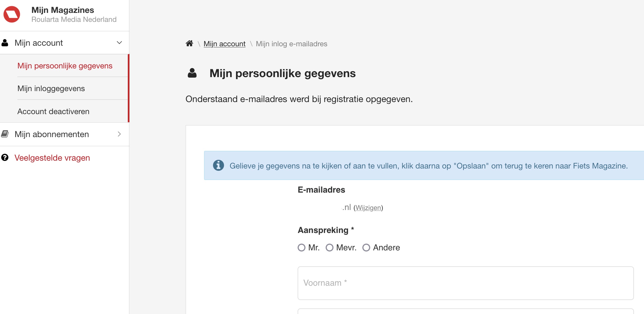Image resolution: width=644 pixels, height=314 pixels.
Task: Go to Mijn inloggegevens
Action: coord(51,89)
